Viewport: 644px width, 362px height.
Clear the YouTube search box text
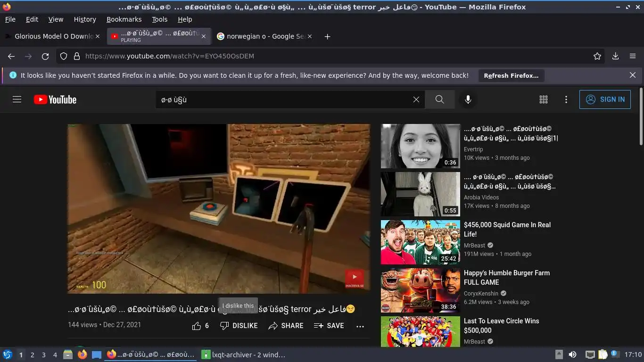416,99
